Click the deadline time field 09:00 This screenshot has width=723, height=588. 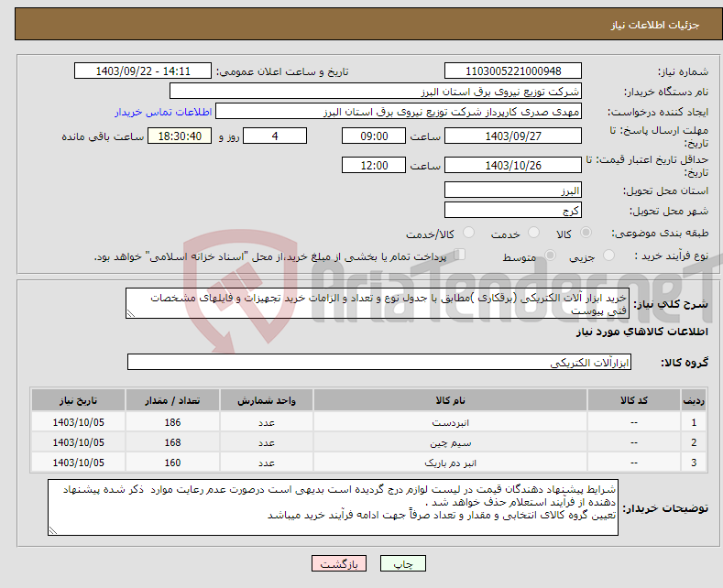pos(374,136)
